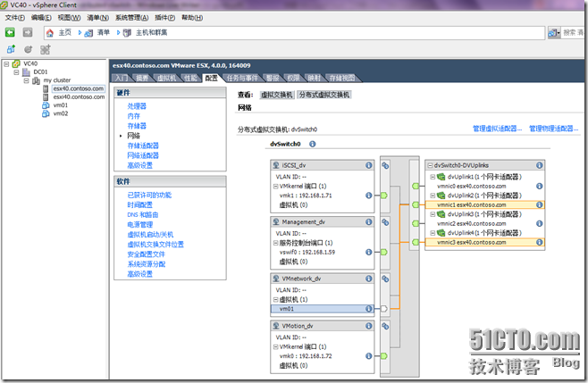Screen dimensions: 588x383
Task: Select the vm01 row in VMnetwork_dv
Action: point(322,309)
